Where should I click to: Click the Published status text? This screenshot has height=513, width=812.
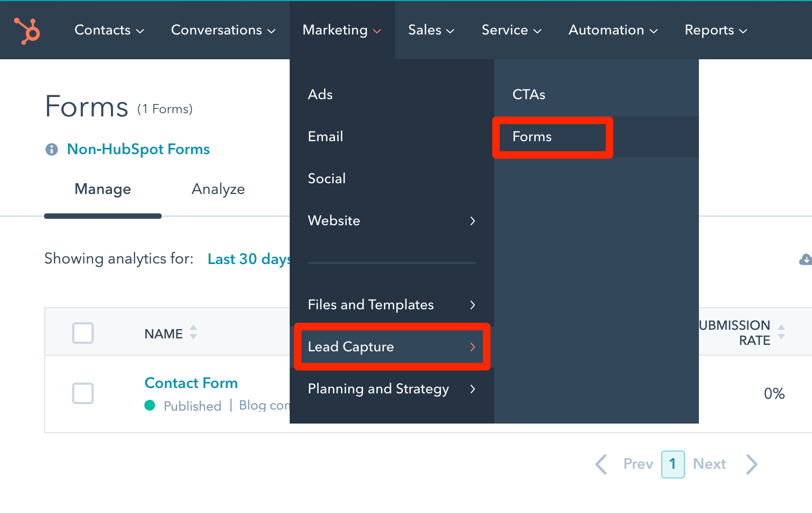pyautogui.click(x=192, y=406)
